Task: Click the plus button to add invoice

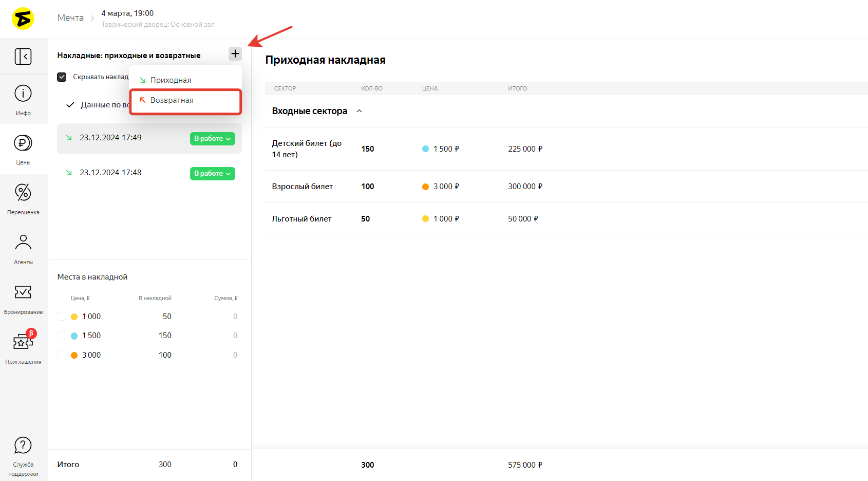Action: [235, 53]
